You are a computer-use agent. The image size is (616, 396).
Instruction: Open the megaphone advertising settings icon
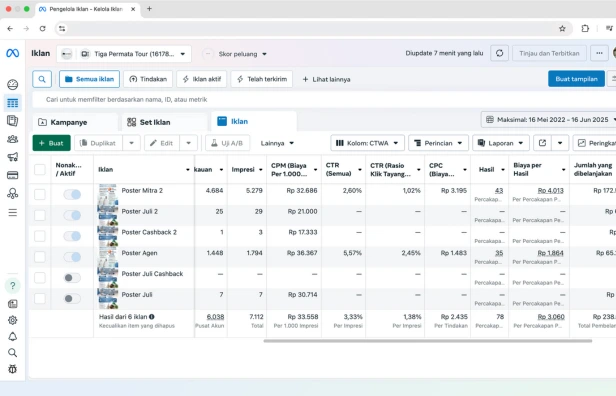click(x=13, y=157)
